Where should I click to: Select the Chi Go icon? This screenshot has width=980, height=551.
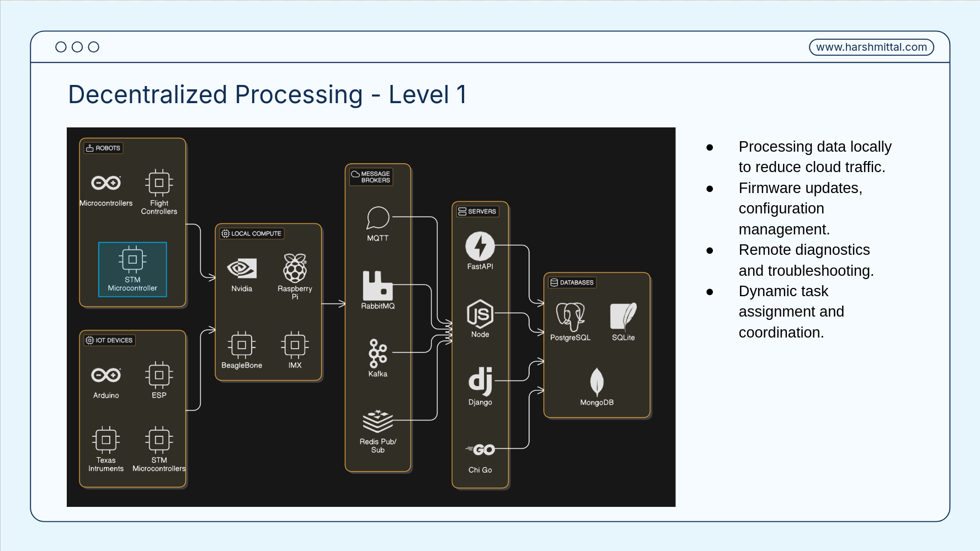[x=480, y=450]
